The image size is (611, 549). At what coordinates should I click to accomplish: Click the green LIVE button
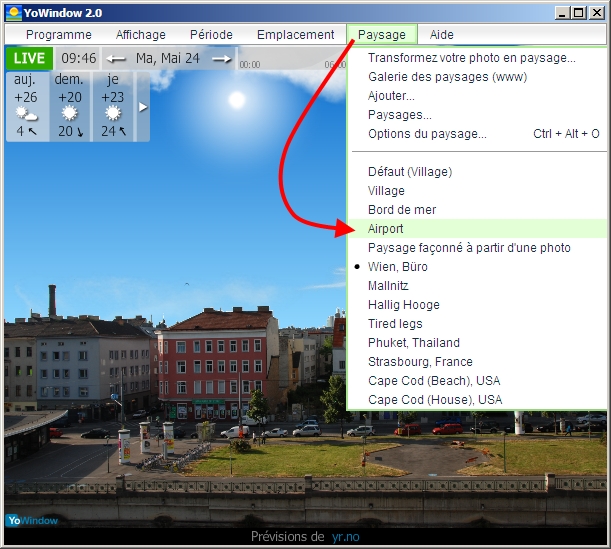click(29, 58)
